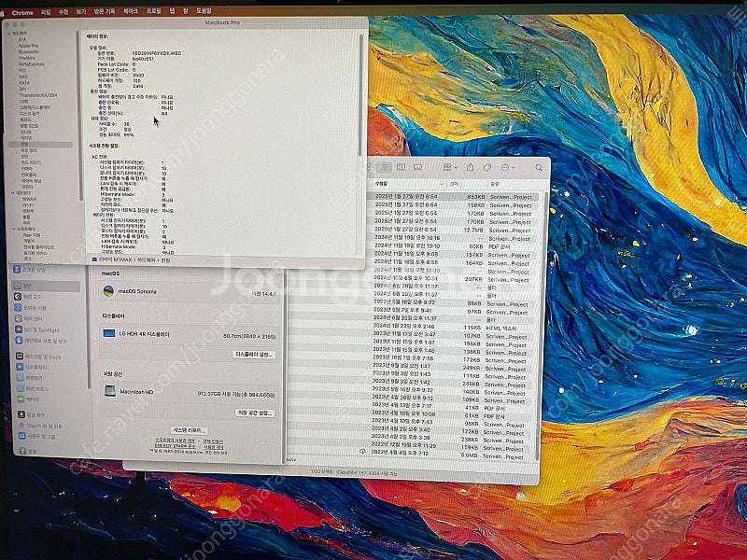Viewport: 747px width, 560px height.
Task: Open the Finder group-by dropdown
Action: (450, 168)
